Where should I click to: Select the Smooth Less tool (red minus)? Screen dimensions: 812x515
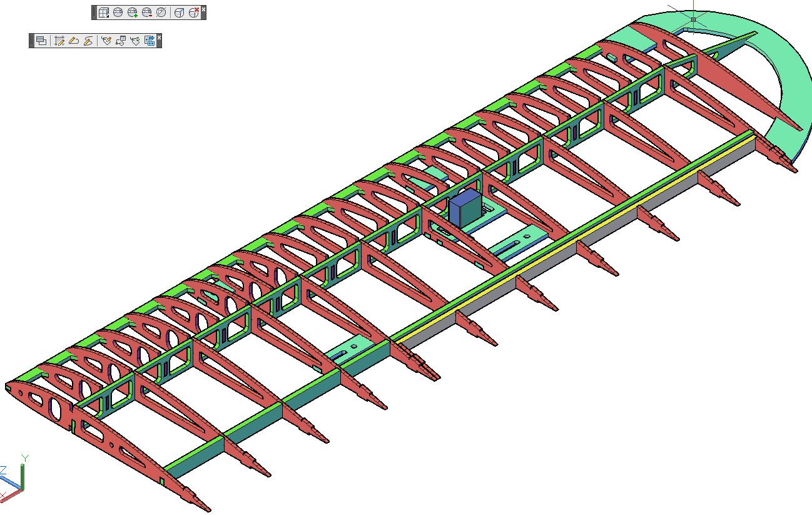tap(146, 13)
